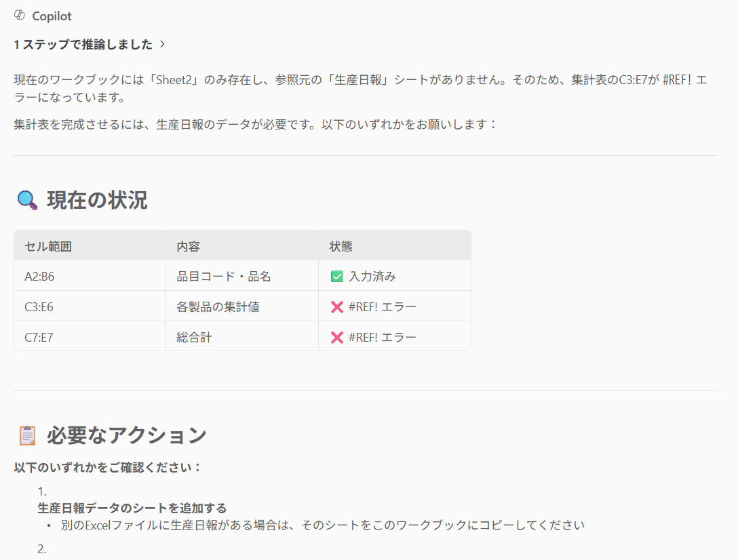The image size is (738, 560).
Task: Click the red X in the C7:E7 row
Action: tap(336, 337)
